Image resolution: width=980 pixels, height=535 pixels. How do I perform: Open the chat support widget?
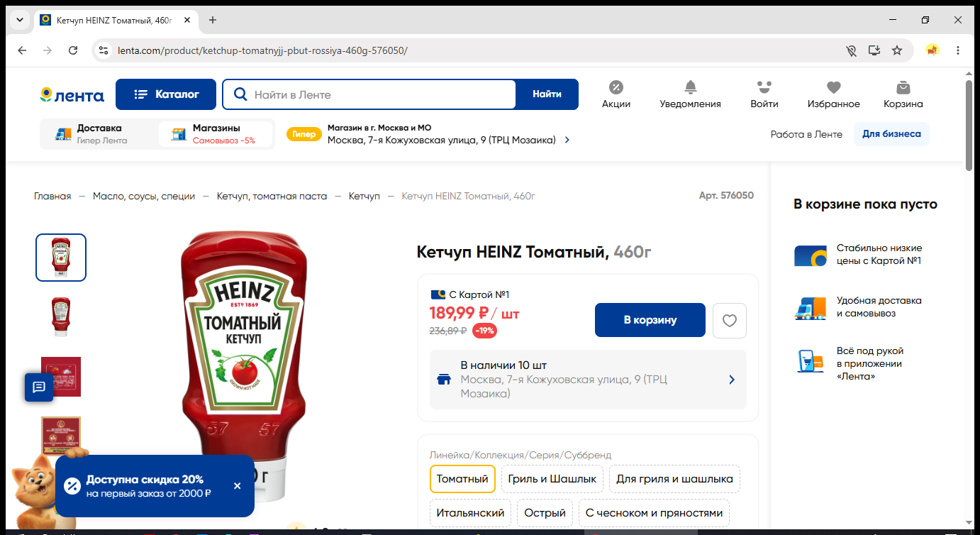pyautogui.click(x=39, y=387)
